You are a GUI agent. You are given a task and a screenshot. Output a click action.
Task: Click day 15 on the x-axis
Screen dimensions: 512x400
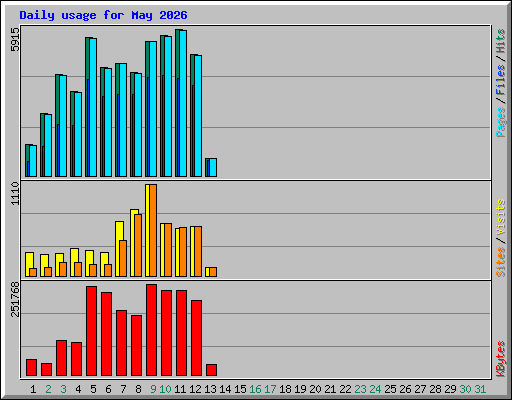[x=240, y=389]
